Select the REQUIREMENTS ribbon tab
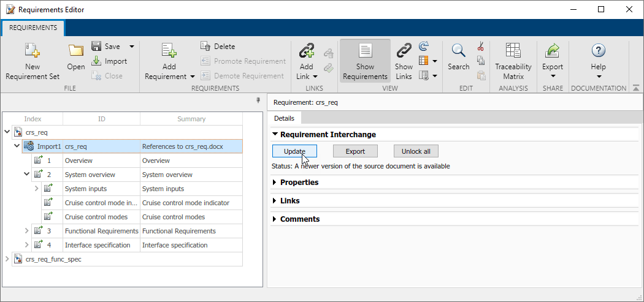644x302 pixels. tap(33, 28)
